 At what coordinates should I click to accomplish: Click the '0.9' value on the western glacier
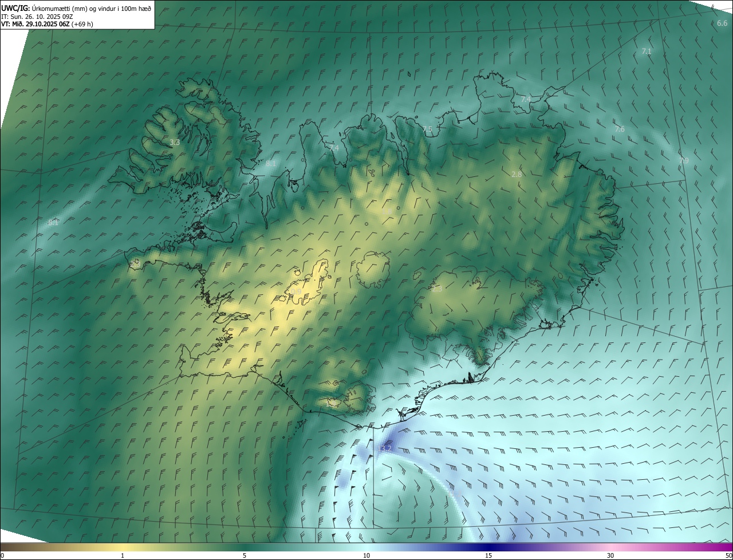[x=296, y=292]
